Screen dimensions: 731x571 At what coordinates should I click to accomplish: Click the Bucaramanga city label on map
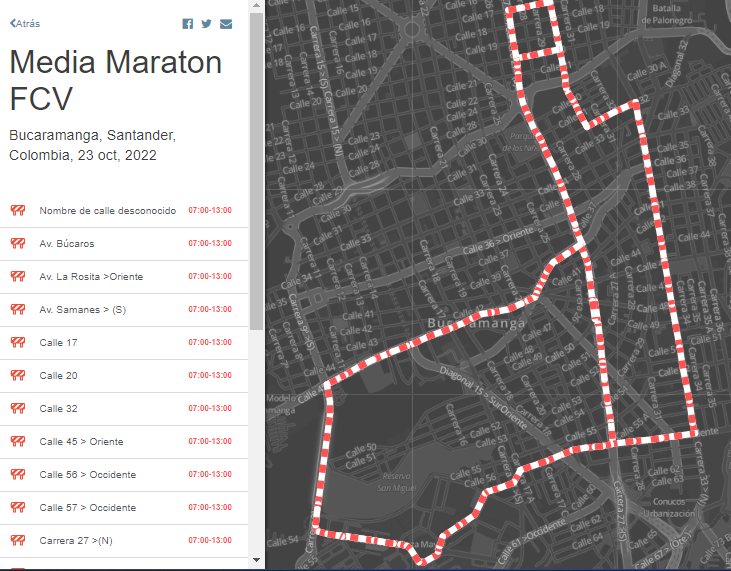click(x=476, y=323)
